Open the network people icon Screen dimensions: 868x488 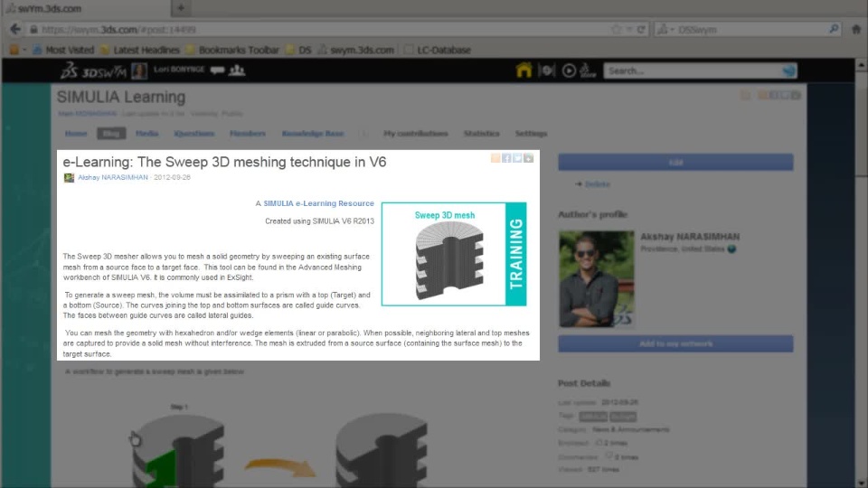pos(237,70)
